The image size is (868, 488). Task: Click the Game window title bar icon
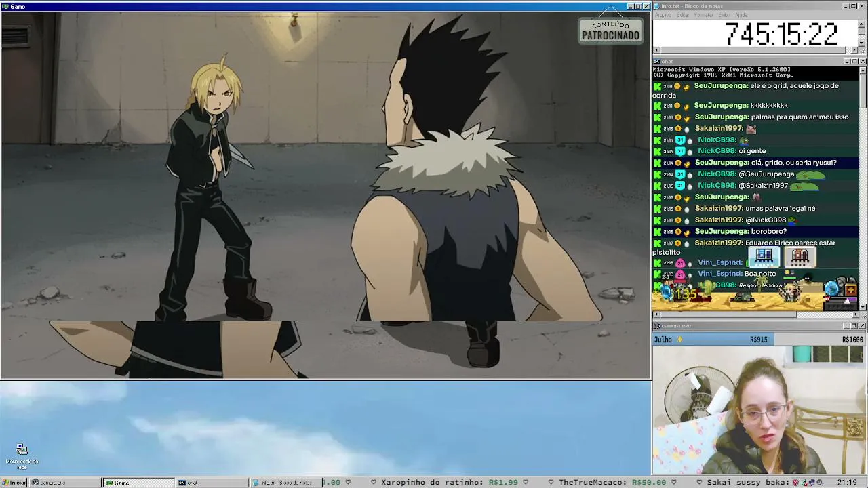tap(5, 7)
